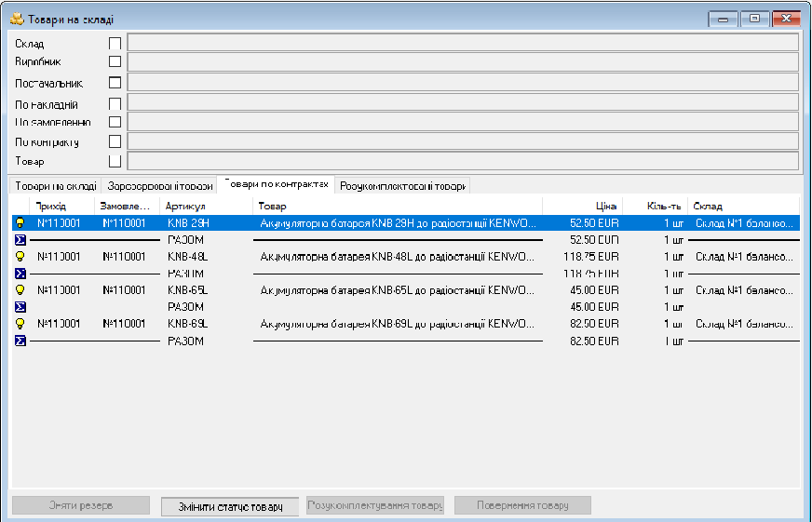Image resolution: width=812 pixels, height=522 pixels.
Task: Toggle the Постачальник filter checkbox
Action: coord(115,82)
